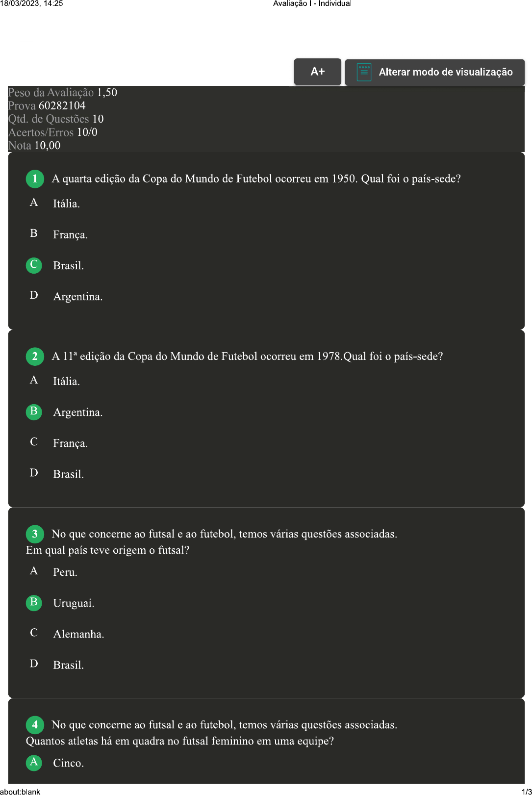Click the Nota 10,00 score text

point(34,146)
